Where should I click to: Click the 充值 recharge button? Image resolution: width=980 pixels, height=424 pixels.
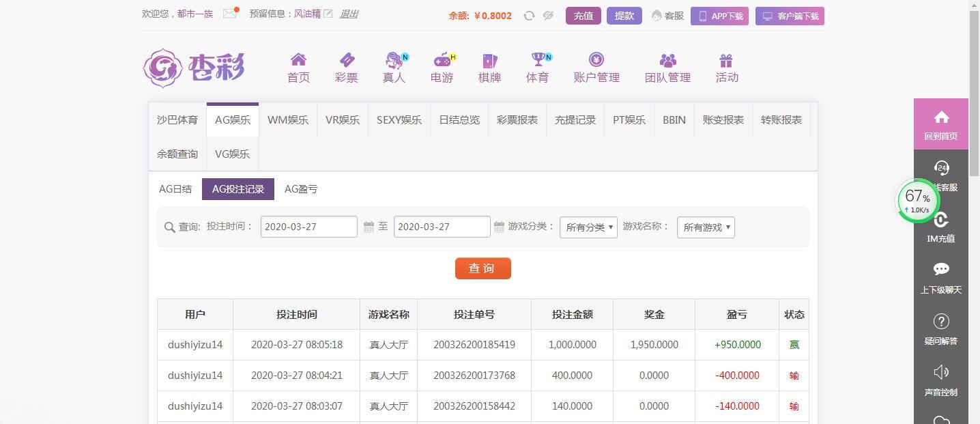tap(583, 16)
